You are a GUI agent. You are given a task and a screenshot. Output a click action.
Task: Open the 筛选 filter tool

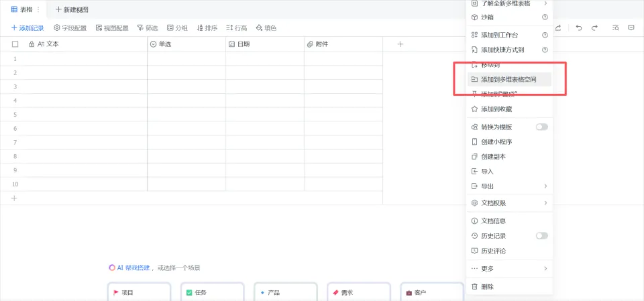tap(148, 28)
